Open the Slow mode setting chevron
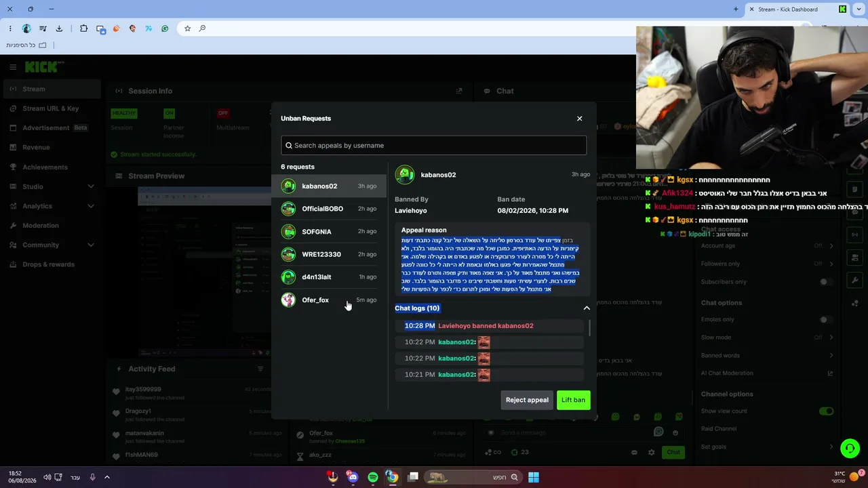The image size is (868, 488). click(x=831, y=338)
